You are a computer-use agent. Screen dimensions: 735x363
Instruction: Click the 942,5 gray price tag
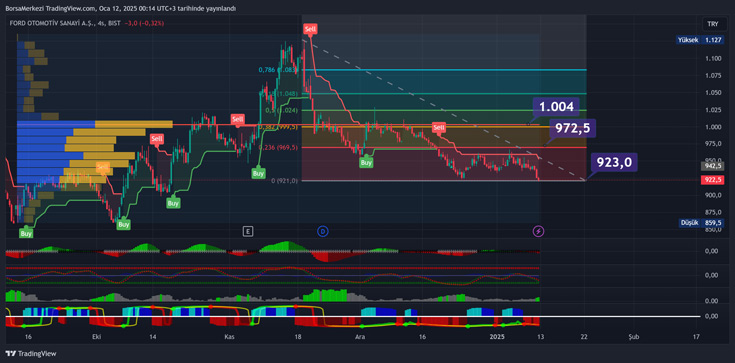712,166
